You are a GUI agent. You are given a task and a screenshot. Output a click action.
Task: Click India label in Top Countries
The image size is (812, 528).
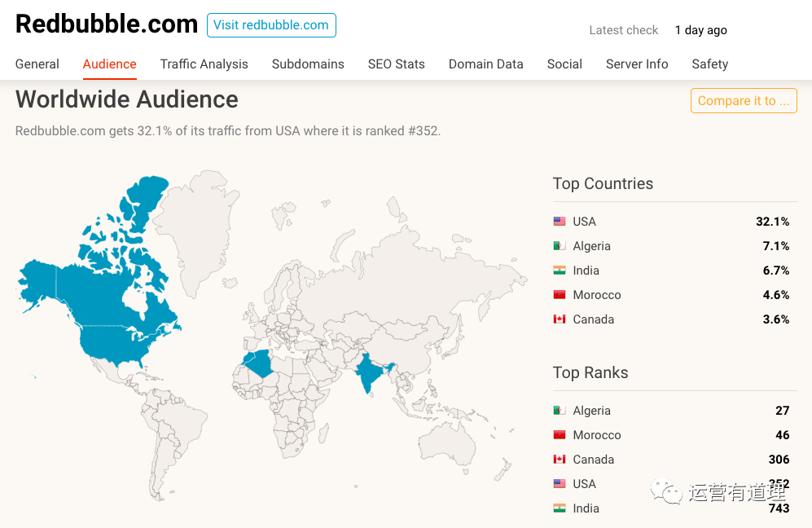pos(586,270)
